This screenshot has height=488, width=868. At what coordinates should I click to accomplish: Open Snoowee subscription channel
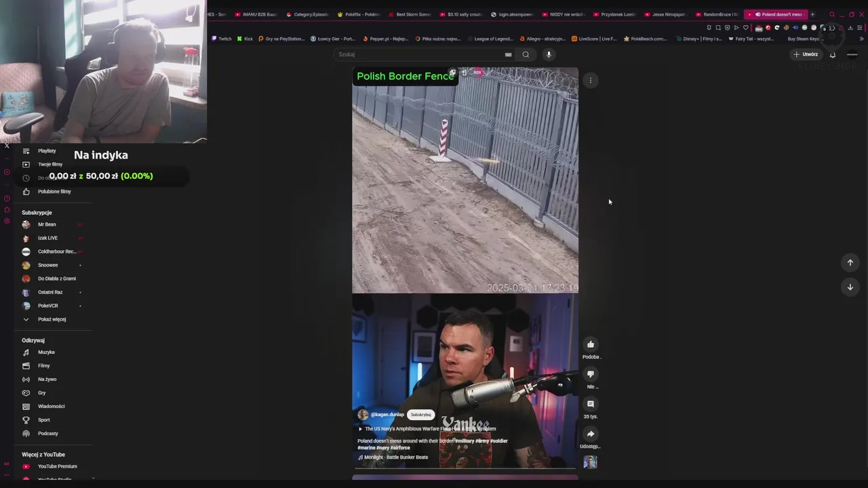(47, 265)
